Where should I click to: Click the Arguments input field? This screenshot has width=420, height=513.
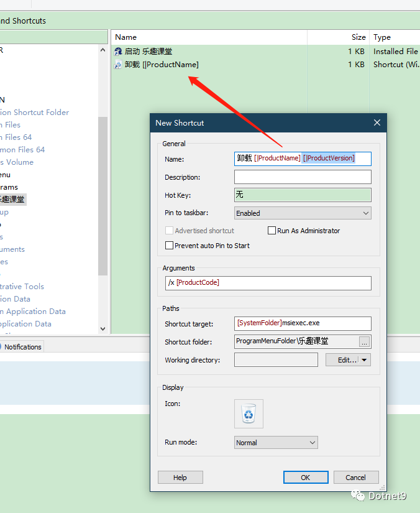pyautogui.click(x=268, y=283)
